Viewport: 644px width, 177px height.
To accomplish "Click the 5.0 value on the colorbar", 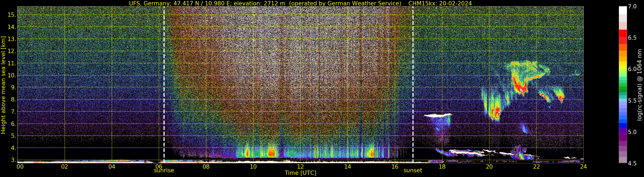I will pos(632,132).
